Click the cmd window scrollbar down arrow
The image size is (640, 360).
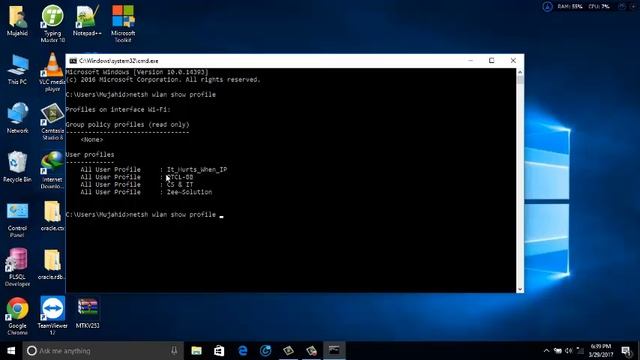tap(520, 289)
